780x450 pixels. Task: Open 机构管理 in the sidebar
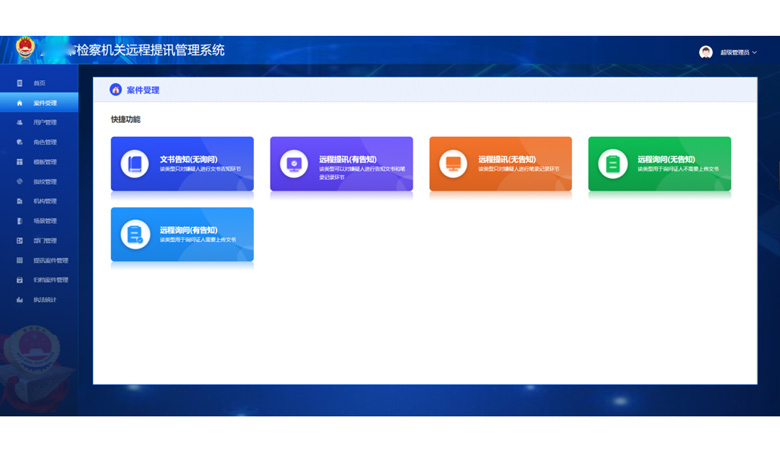[x=44, y=201]
